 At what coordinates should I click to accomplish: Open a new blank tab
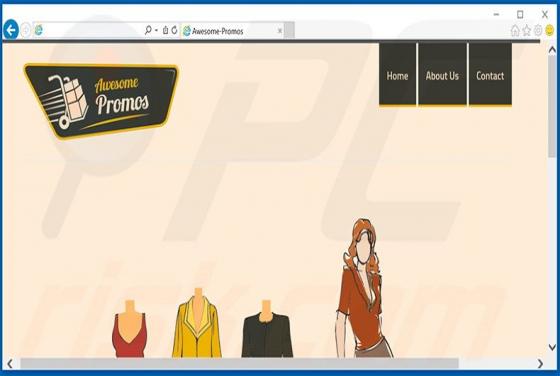pos(289,31)
